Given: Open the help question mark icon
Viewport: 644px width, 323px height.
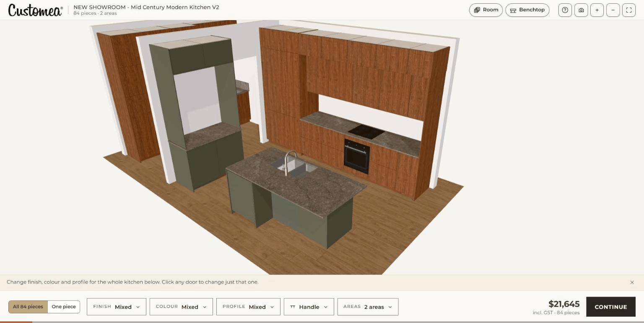Looking at the screenshot, I should click(565, 10).
